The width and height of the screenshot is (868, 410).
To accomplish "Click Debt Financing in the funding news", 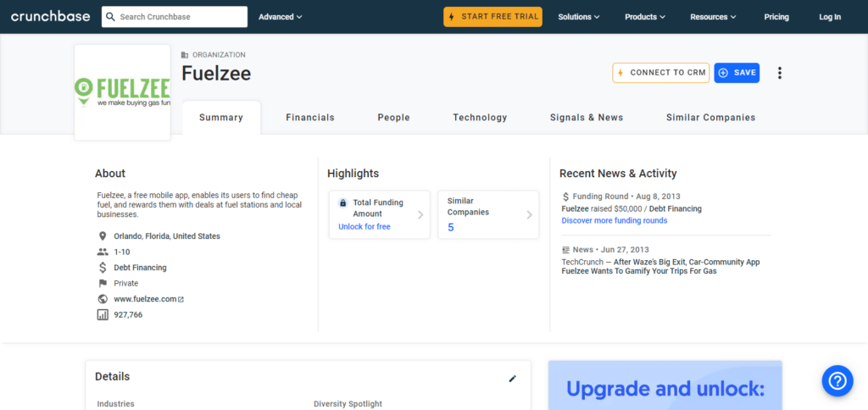I will (x=676, y=208).
